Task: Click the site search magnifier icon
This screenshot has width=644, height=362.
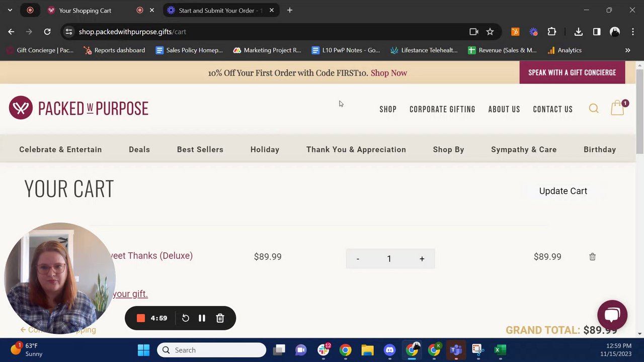Action: 594,109
